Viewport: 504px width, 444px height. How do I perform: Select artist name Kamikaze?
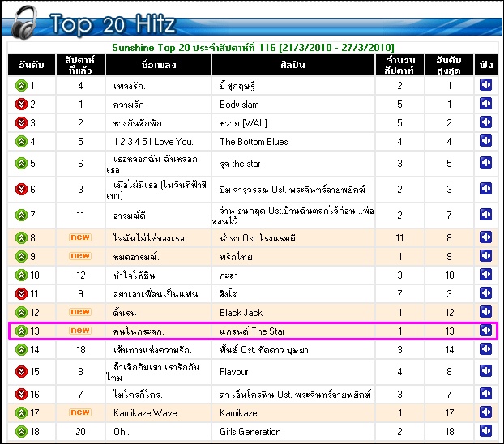pos(238,413)
